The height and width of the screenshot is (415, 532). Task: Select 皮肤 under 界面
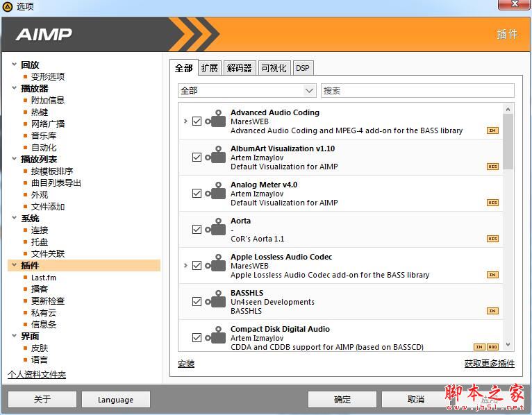click(40, 348)
